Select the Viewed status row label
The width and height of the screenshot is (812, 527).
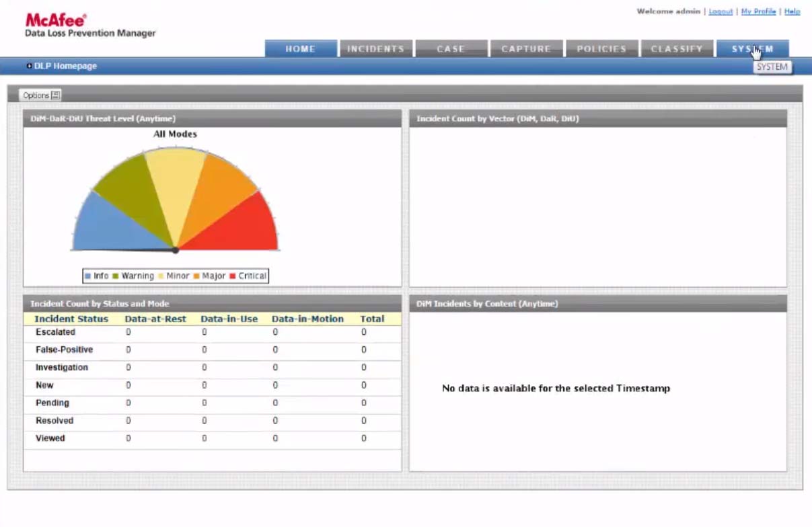pos(50,438)
